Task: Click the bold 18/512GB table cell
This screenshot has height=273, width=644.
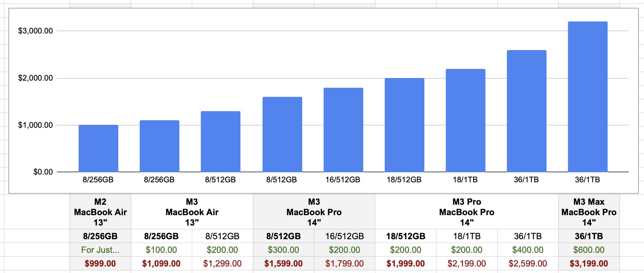Action: pyautogui.click(x=406, y=236)
